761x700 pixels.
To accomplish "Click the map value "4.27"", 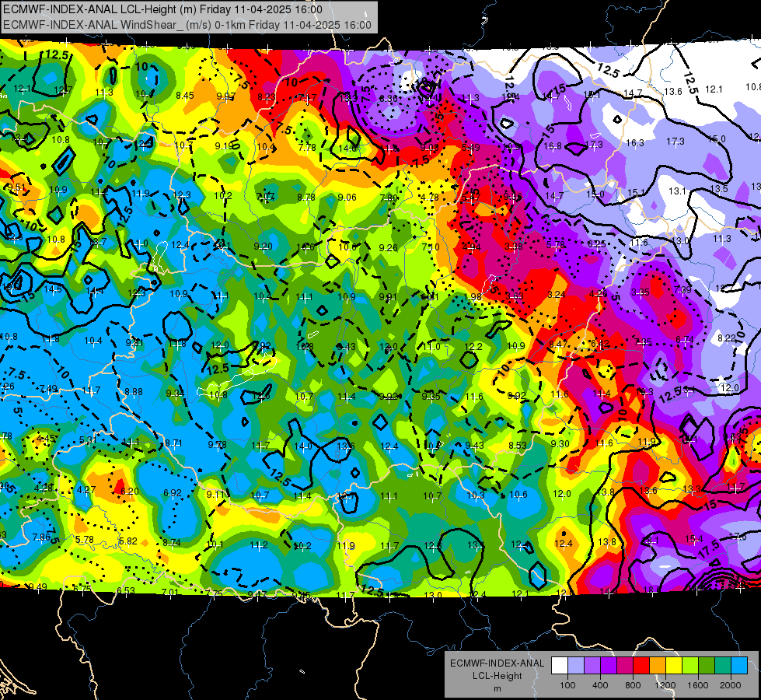I will [86, 490].
